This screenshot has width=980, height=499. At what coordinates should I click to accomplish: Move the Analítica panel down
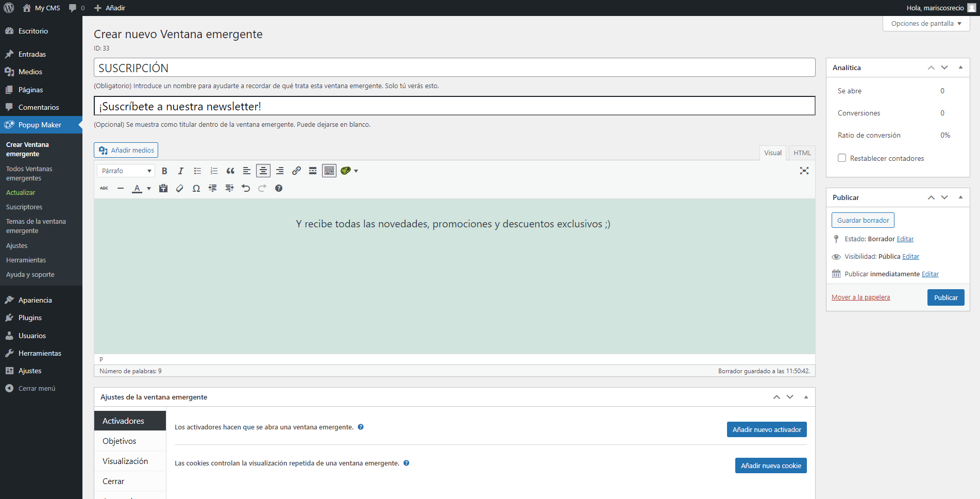tap(944, 68)
